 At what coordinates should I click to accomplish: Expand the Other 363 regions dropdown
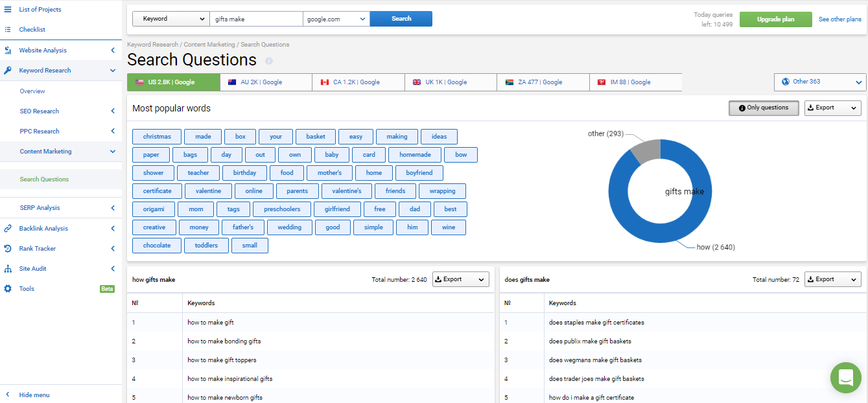(820, 82)
